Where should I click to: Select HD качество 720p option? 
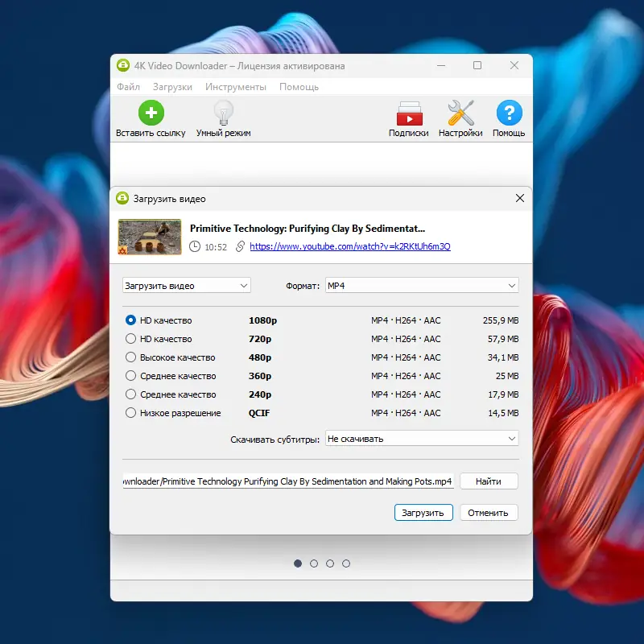[x=130, y=338]
